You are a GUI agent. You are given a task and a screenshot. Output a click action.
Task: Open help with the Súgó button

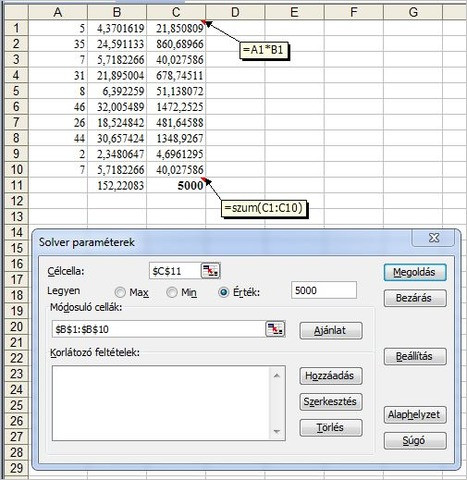tap(415, 441)
